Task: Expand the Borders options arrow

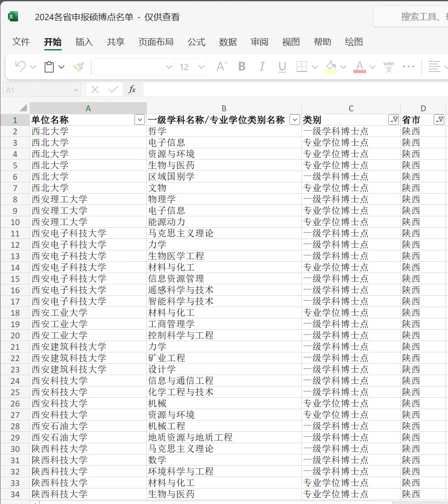Action: pyautogui.click(x=315, y=67)
